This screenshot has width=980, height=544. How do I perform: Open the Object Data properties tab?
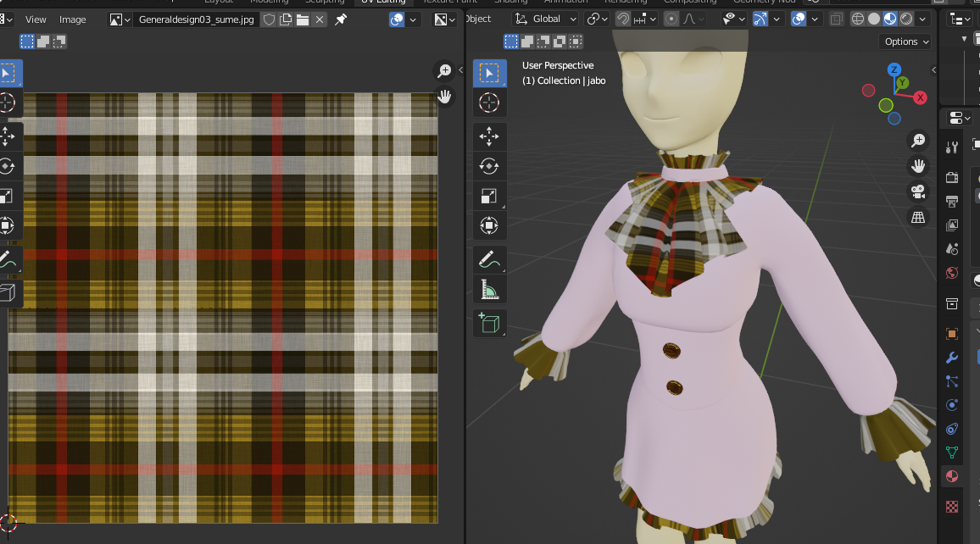[x=952, y=452]
